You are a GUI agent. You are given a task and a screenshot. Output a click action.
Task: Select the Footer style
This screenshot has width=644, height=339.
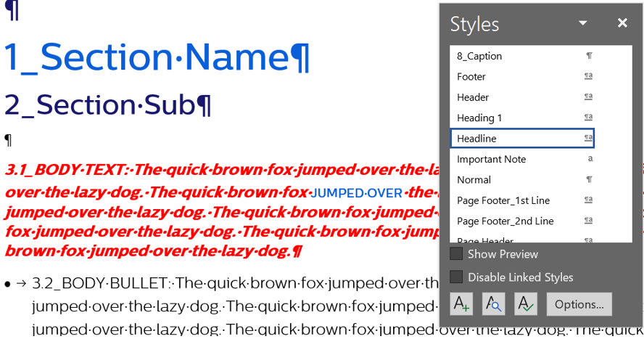471,76
